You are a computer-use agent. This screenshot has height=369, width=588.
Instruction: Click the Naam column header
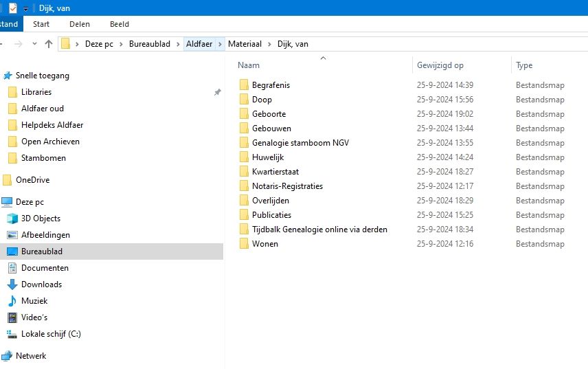pyautogui.click(x=249, y=65)
